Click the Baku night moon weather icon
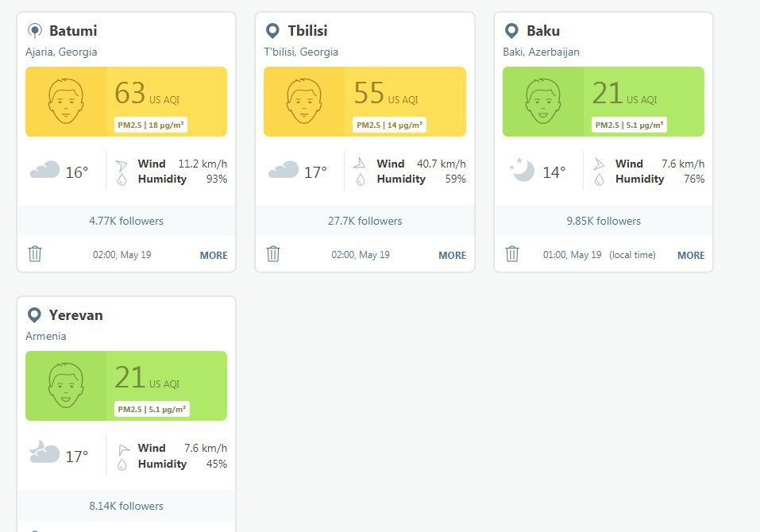Image resolution: width=760 pixels, height=532 pixels. coord(522,170)
